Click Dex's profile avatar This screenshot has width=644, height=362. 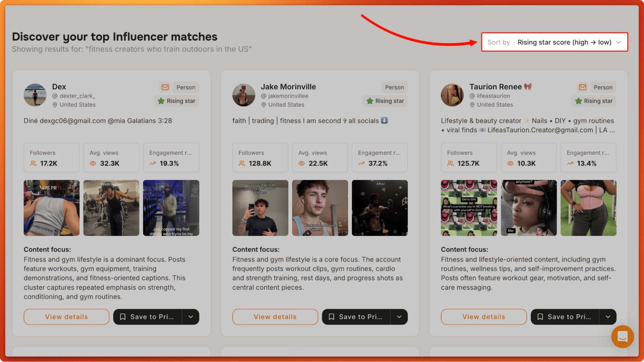35,95
